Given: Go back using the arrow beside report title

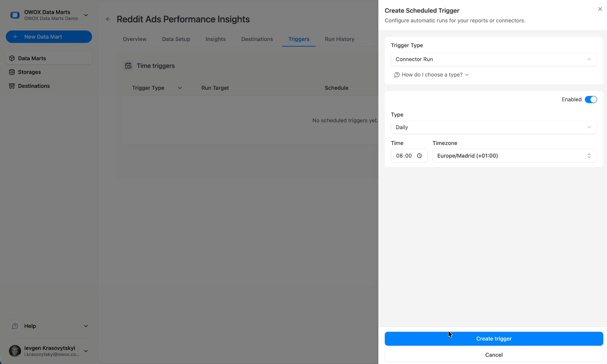Looking at the screenshot, I should click(x=108, y=19).
